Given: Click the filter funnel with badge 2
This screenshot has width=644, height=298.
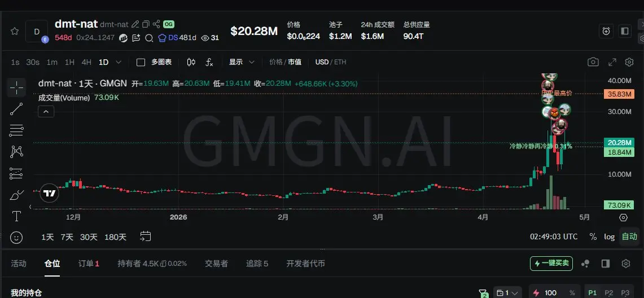Looking at the screenshot, I should (x=483, y=293).
